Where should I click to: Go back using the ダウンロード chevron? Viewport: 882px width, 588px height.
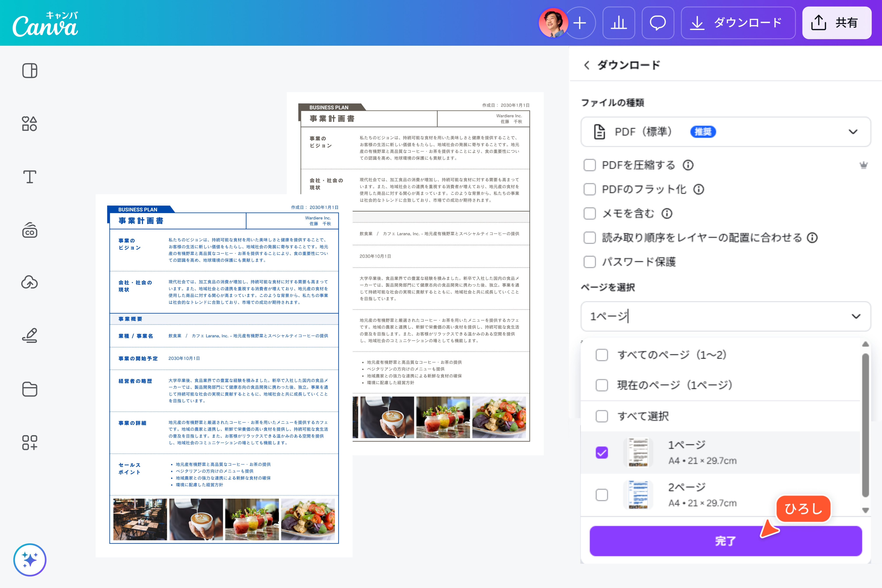click(587, 65)
